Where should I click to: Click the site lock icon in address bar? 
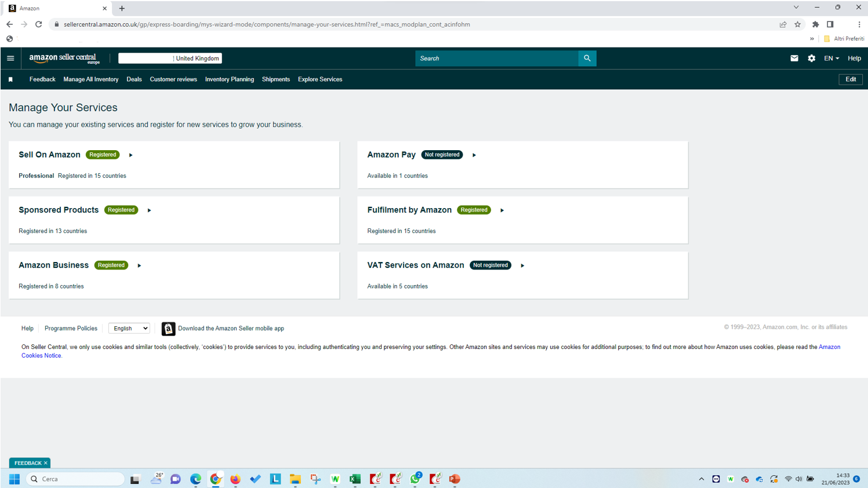(56, 24)
